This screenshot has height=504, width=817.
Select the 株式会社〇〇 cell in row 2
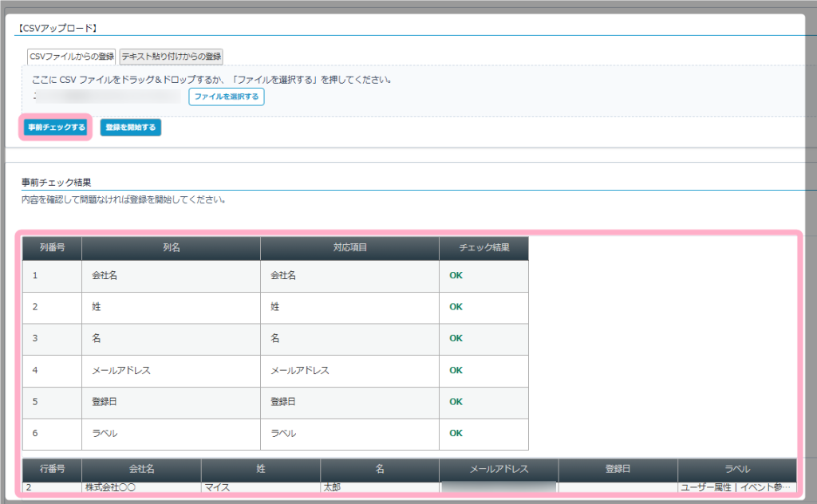coord(112,487)
